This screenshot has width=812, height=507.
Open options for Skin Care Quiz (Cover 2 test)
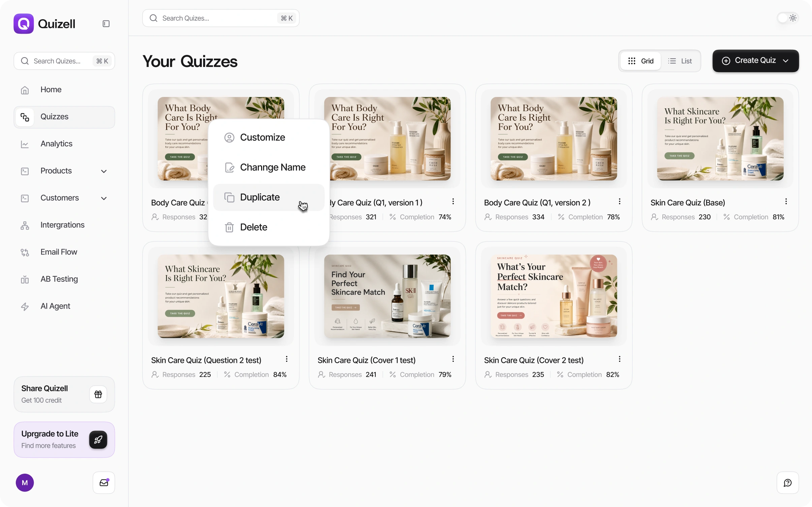620,359
